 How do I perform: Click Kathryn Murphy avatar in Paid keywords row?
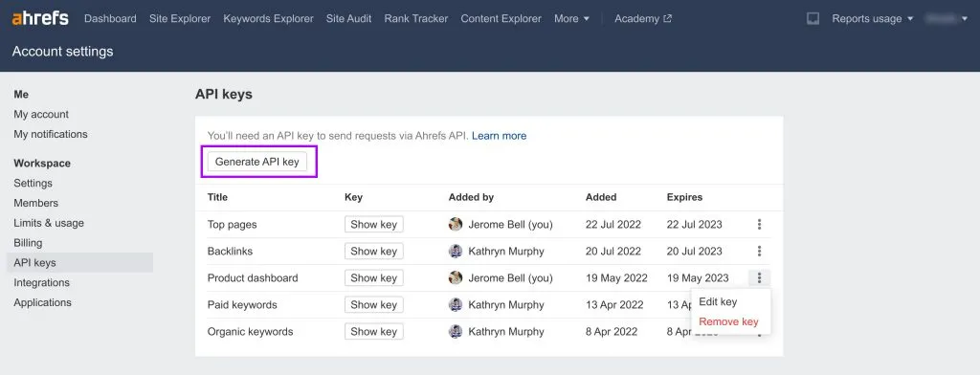[456, 304]
